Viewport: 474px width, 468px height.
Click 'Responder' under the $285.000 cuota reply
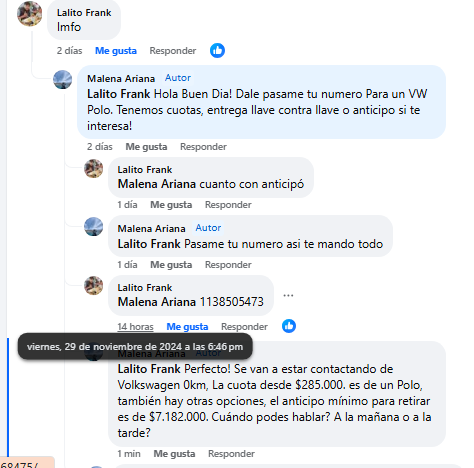click(231, 454)
